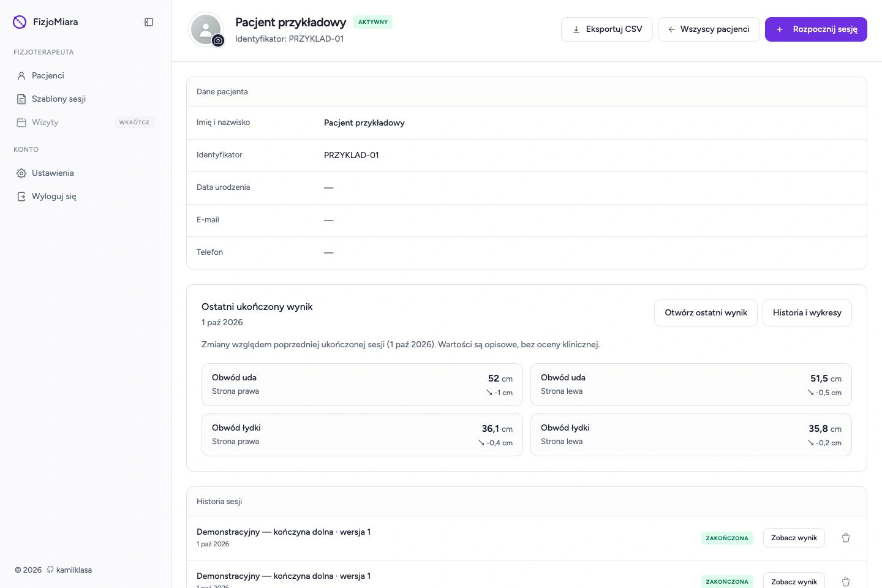
Task: Click the FizjoMiara logo icon
Action: (x=20, y=22)
